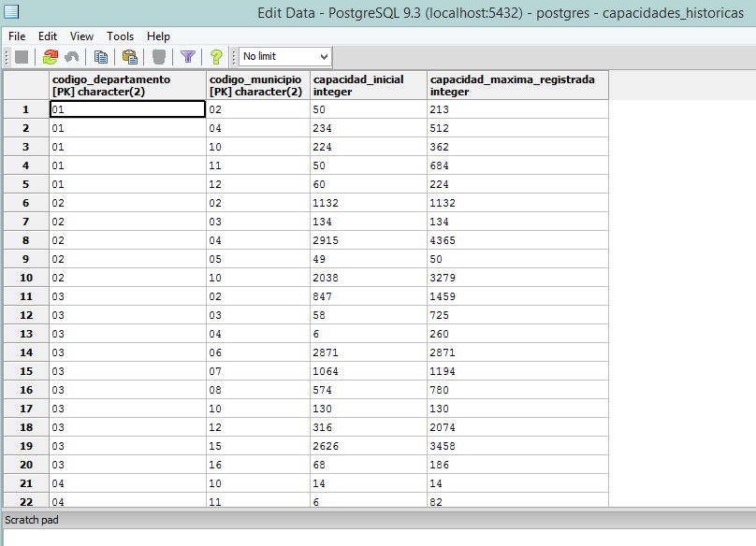Click the Edit Data window icon in title bar

[x=11, y=11]
